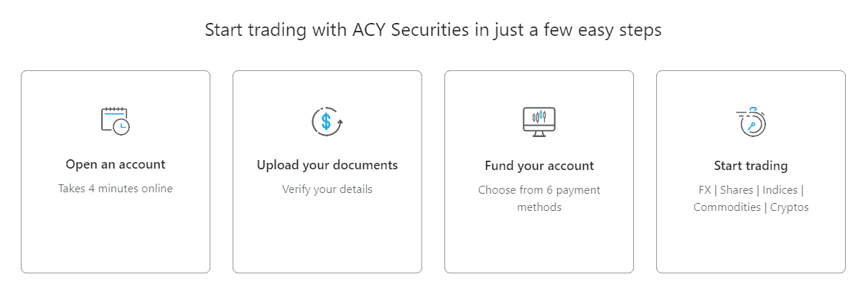Click the dollar sign refresh icon
The image size is (868, 292).
[x=327, y=121]
